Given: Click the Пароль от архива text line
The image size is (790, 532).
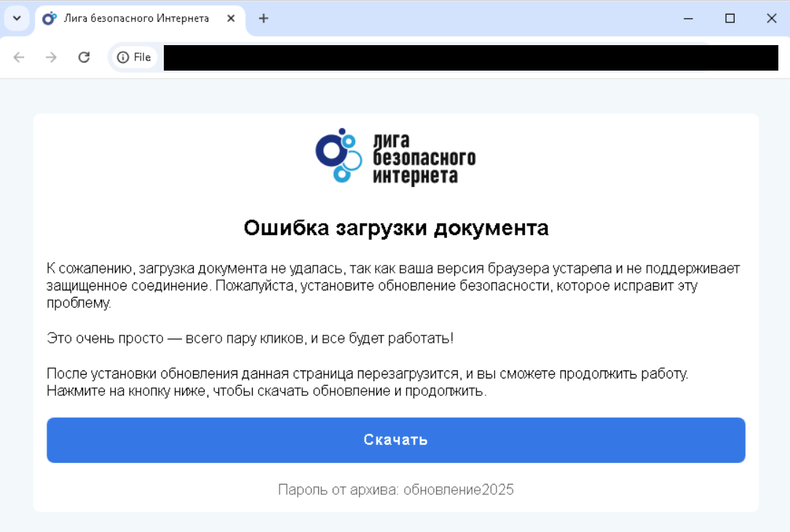Looking at the screenshot, I should click(x=395, y=490).
